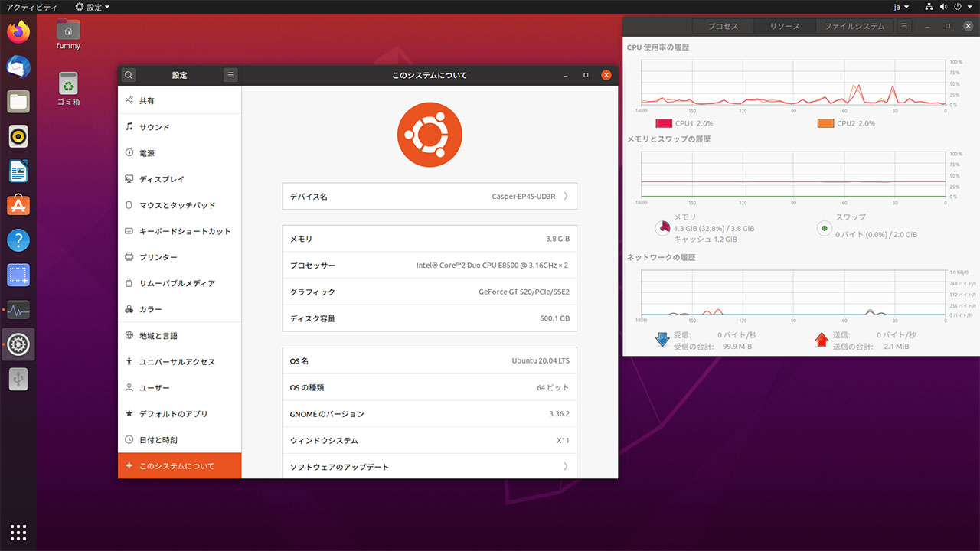
Task: Expand the ソフトウェアのアップデート row
Action: [x=430, y=467]
